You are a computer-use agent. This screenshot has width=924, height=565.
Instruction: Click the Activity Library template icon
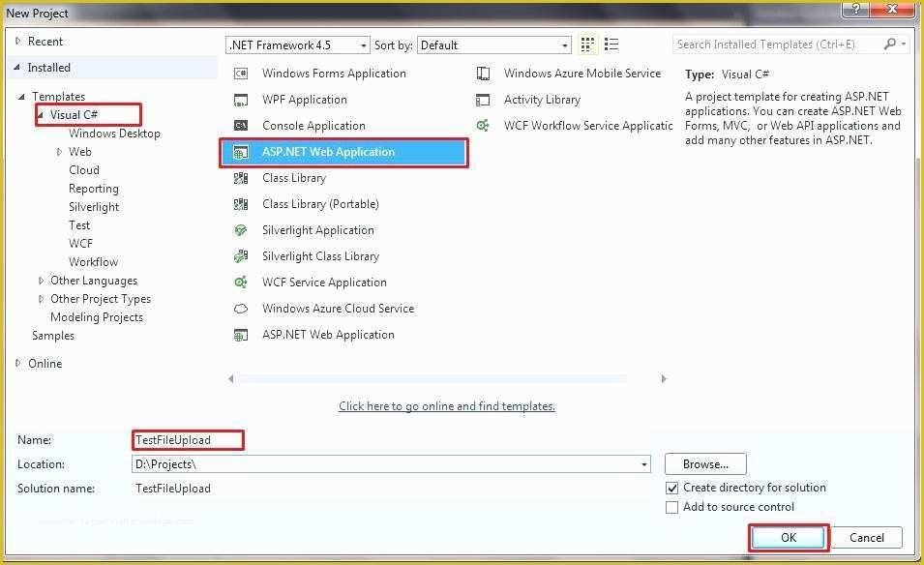click(483, 100)
